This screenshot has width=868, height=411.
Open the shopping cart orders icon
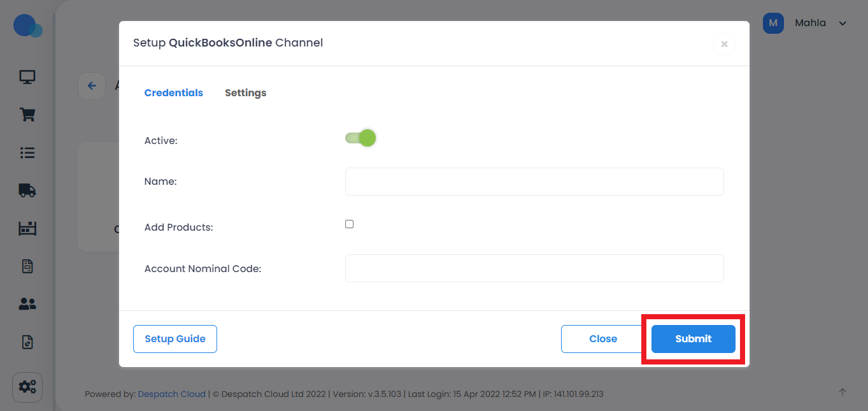coord(27,115)
